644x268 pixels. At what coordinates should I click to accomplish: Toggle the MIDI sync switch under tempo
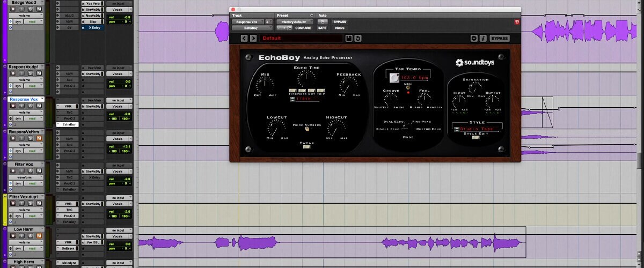coord(408,88)
